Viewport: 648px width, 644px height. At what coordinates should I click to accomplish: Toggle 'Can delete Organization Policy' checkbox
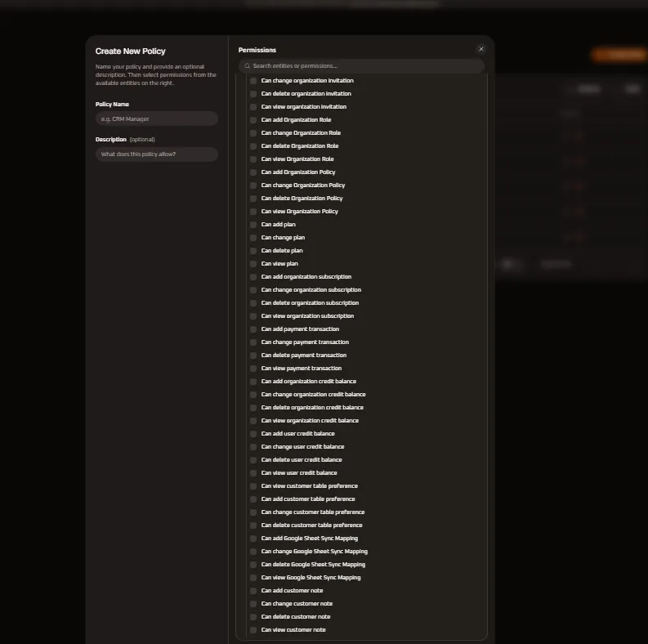click(253, 199)
